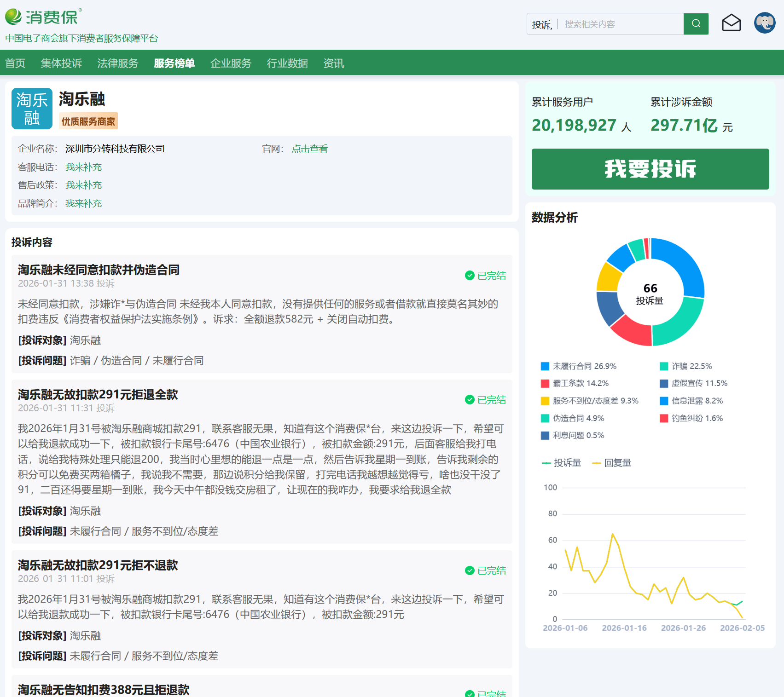This screenshot has height=697, width=784.
Task: Follow the 点击查看 official website link
Action: pos(309,149)
